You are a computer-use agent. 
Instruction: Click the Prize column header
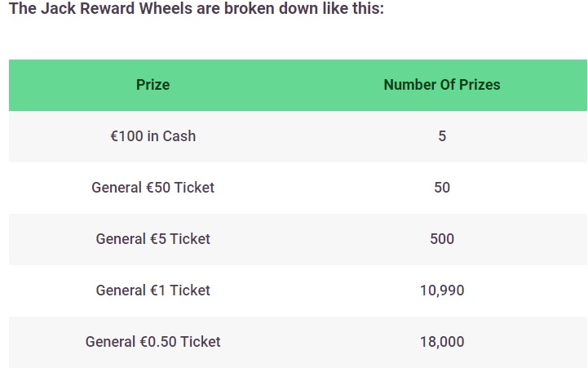click(153, 85)
